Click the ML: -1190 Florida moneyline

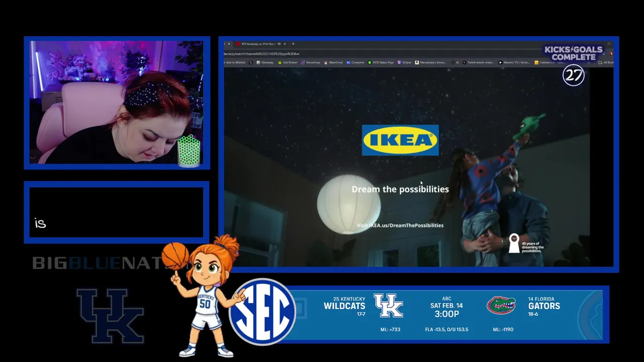tap(503, 330)
